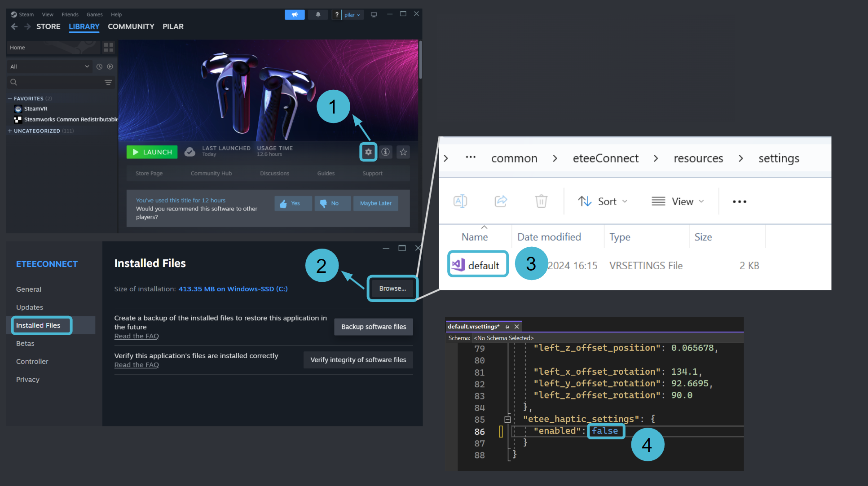This screenshot has width=868, height=486.
Task: Select the Updates settings tab
Action: tap(30, 307)
